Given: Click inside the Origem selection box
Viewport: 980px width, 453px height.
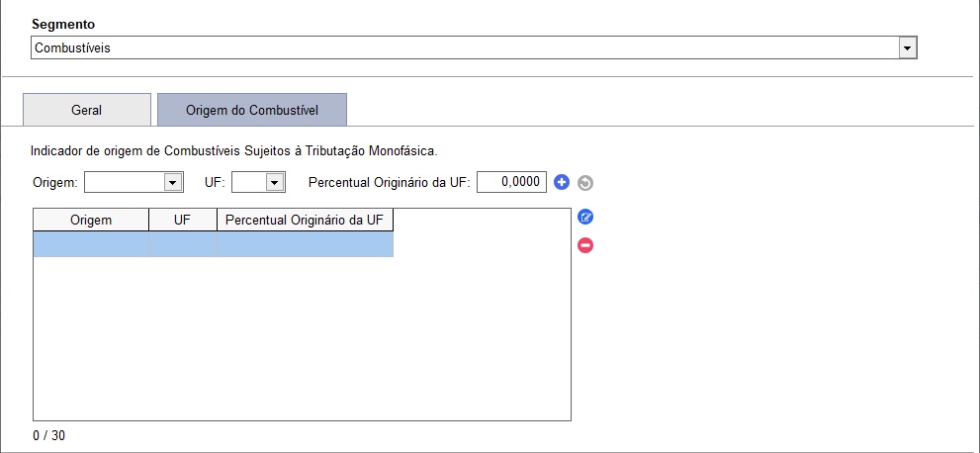Looking at the screenshot, I should 125,182.
